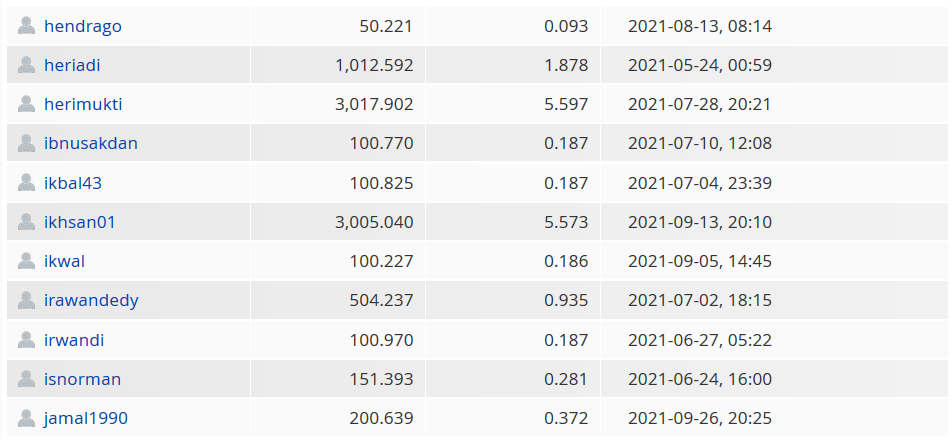Click the 0.935 value in irawandedy row
This screenshot has width=952, height=440.
click(566, 300)
